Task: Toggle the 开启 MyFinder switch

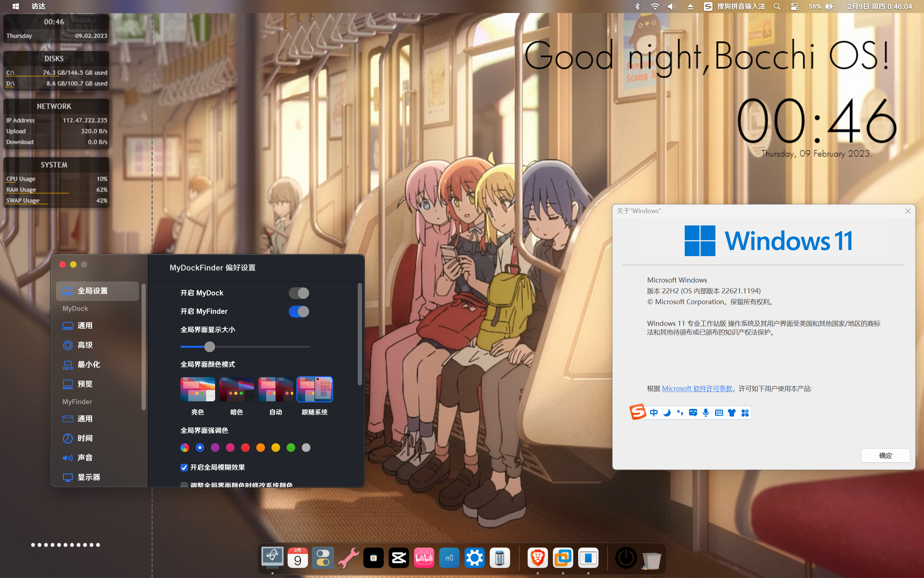Action: pyautogui.click(x=298, y=311)
